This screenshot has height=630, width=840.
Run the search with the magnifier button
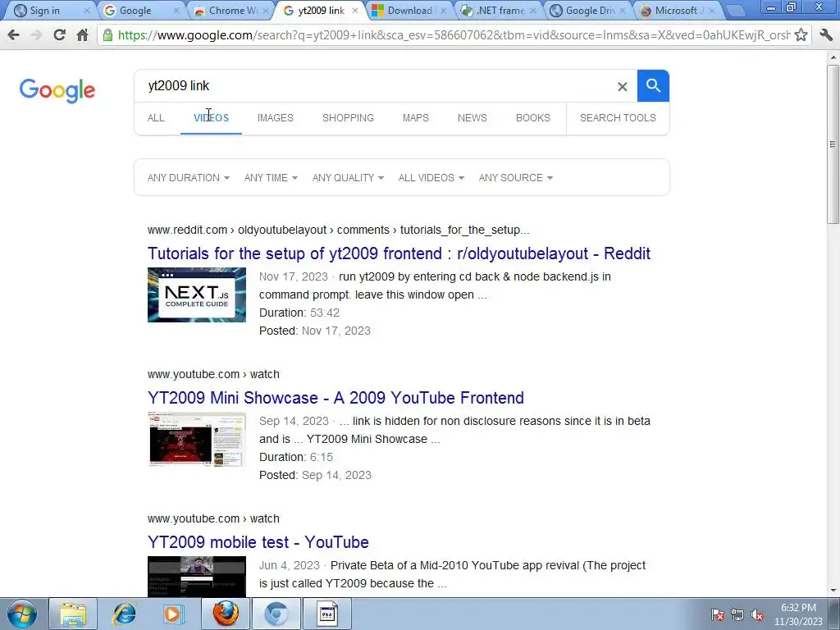pos(653,85)
